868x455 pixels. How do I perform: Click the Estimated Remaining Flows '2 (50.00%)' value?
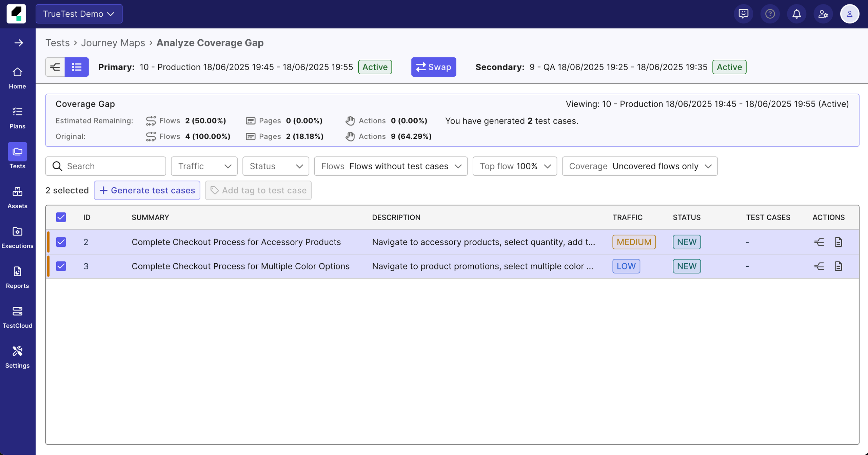(205, 121)
